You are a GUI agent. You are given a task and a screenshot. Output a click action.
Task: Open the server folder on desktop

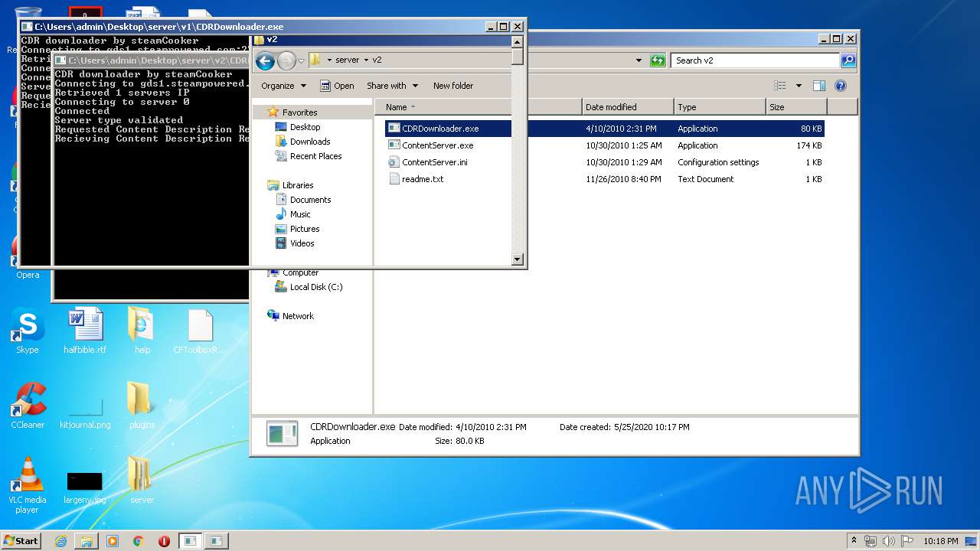coord(142,481)
